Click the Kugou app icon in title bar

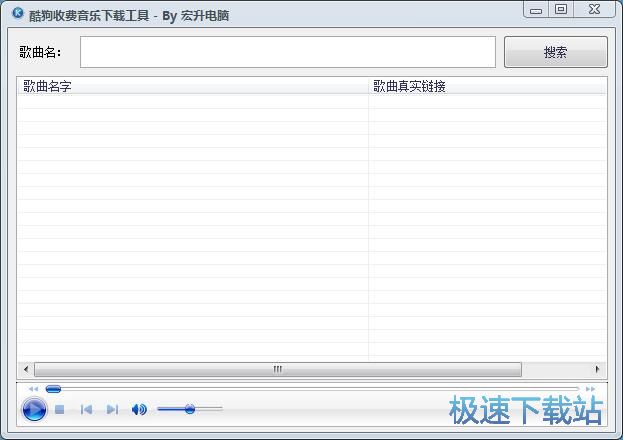pos(17,14)
